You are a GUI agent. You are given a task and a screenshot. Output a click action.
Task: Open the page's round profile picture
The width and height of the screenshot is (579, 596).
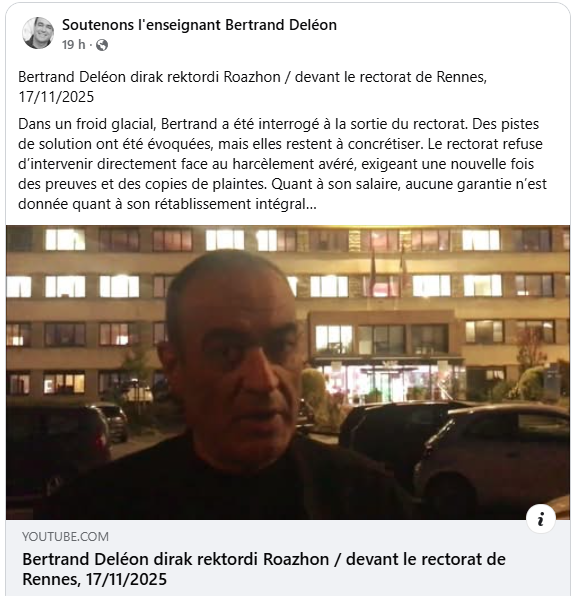coord(38,33)
